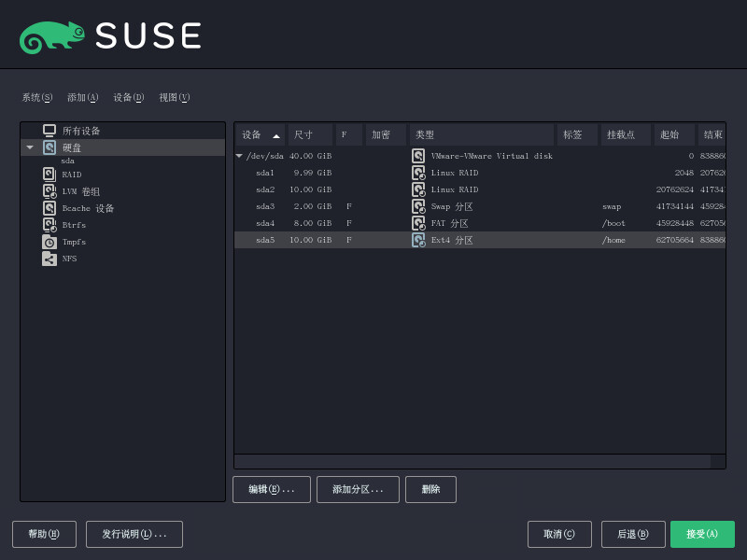Open the 视图(V) menu
The width and height of the screenshot is (747, 560).
[174, 97]
